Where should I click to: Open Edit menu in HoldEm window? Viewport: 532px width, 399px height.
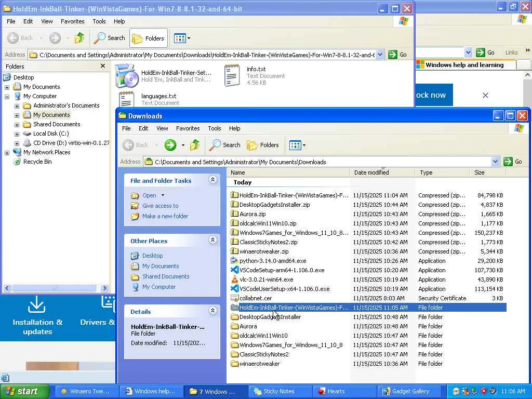coord(28,21)
